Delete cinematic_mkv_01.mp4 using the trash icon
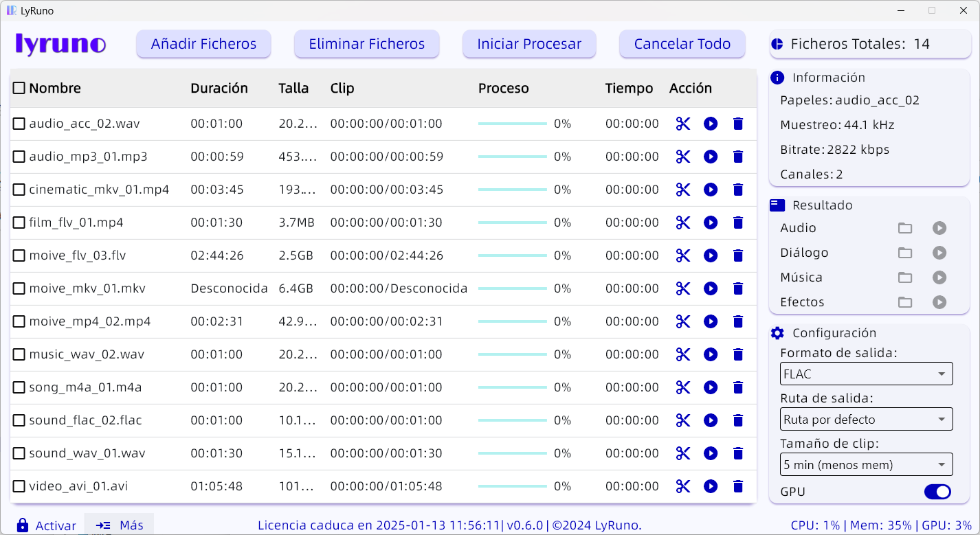The height and width of the screenshot is (535, 980). (738, 190)
